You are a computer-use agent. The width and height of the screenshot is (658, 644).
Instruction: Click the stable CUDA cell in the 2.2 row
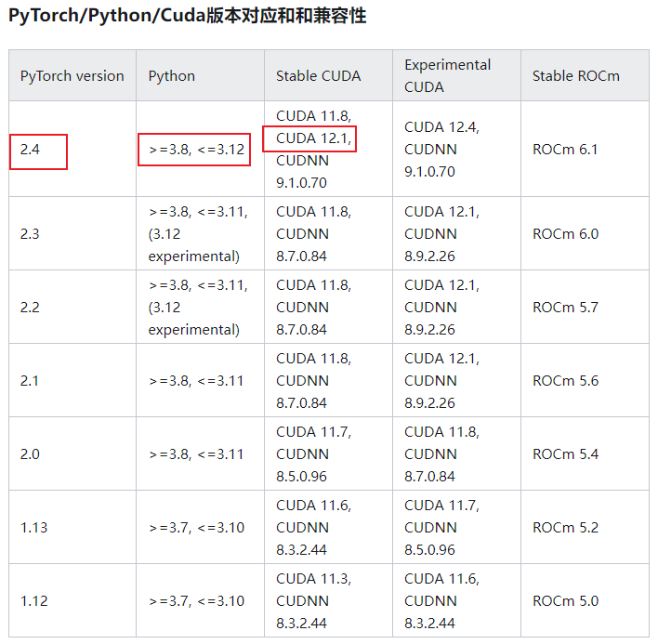[329, 307]
